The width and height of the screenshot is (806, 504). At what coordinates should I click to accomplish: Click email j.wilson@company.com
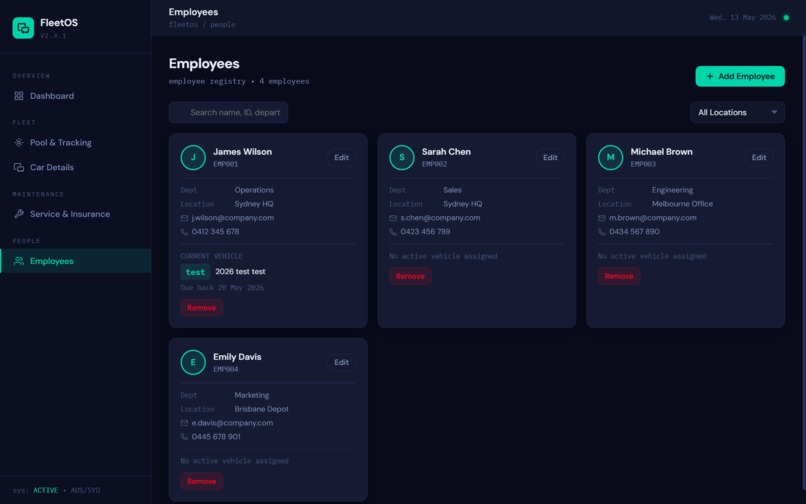pyautogui.click(x=233, y=218)
